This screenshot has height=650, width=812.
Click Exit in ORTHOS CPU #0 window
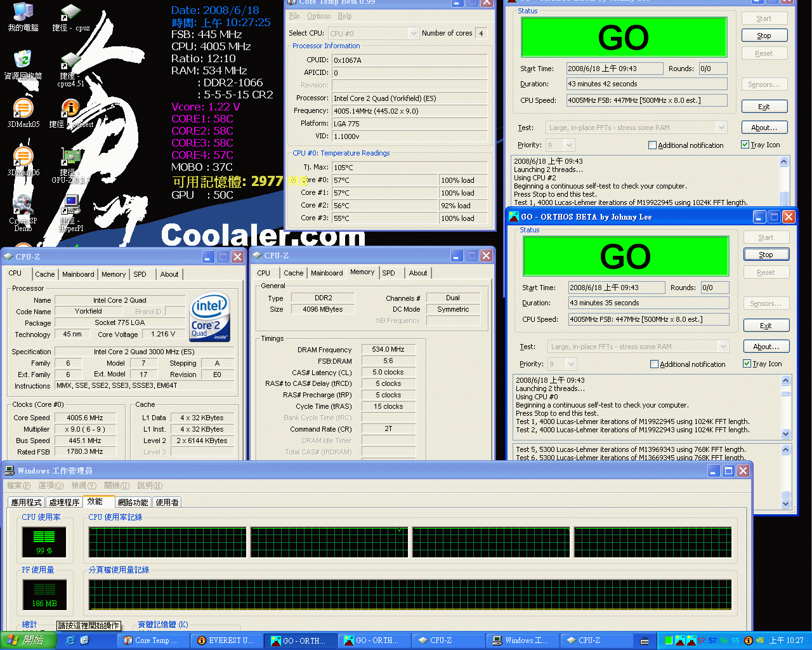(766, 326)
